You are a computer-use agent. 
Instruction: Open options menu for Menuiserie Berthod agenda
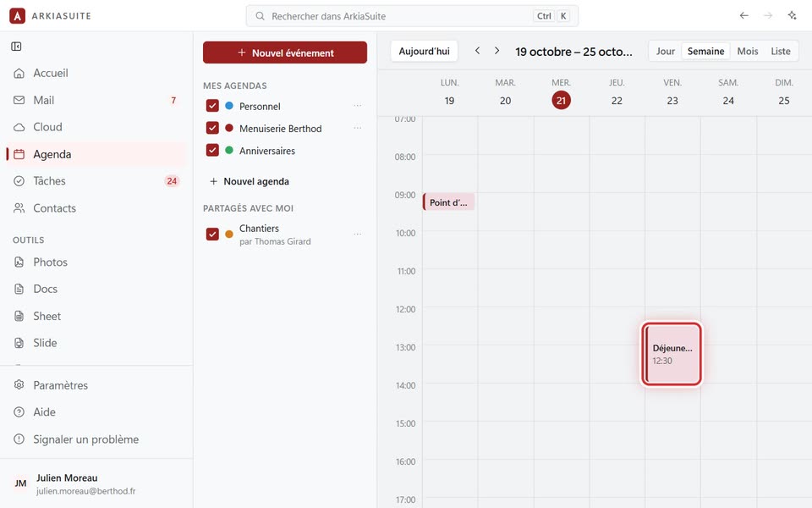pos(357,128)
